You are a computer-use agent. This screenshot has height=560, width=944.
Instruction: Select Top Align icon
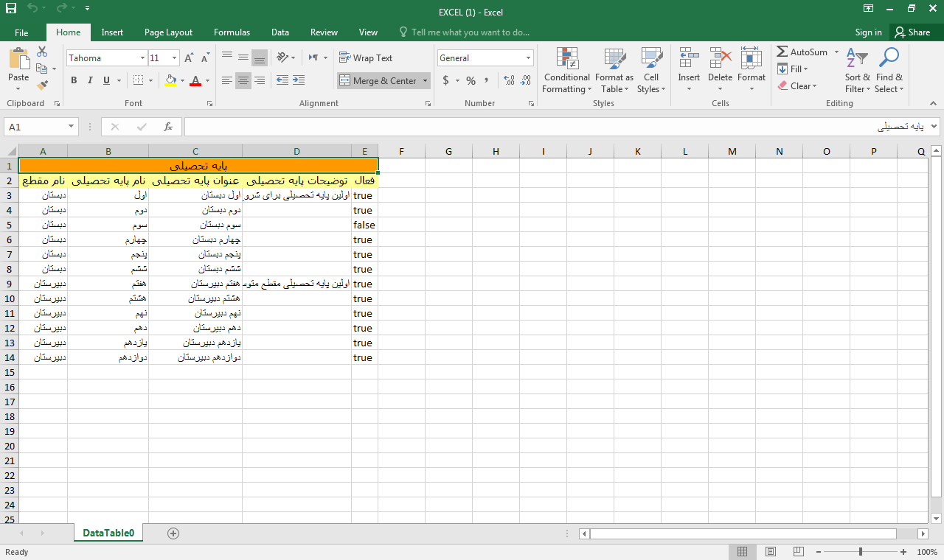tap(226, 57)
